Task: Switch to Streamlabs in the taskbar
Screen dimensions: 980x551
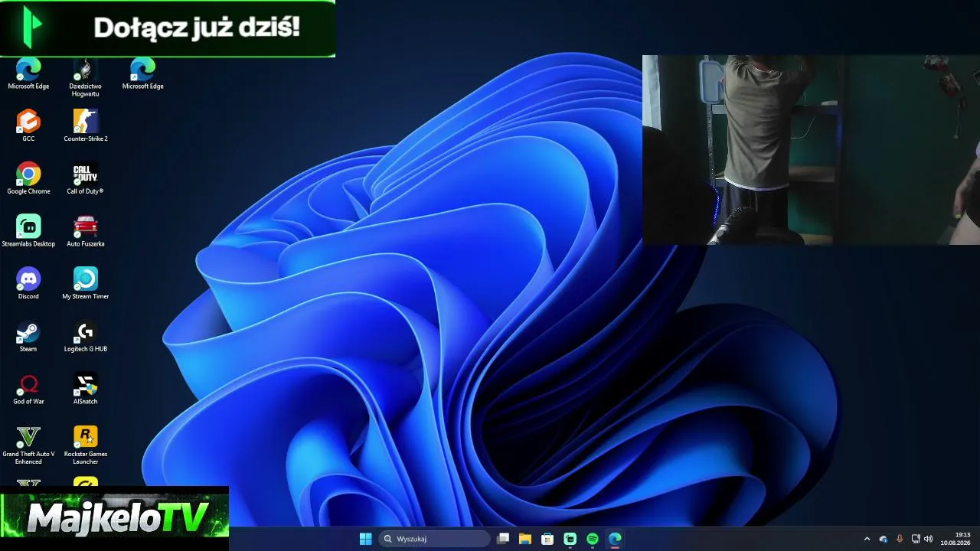Action: coord(570,539)
